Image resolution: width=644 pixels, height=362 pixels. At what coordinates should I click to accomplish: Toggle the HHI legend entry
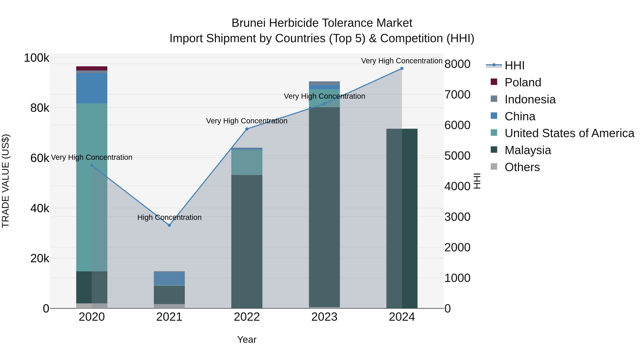point(505,65)
